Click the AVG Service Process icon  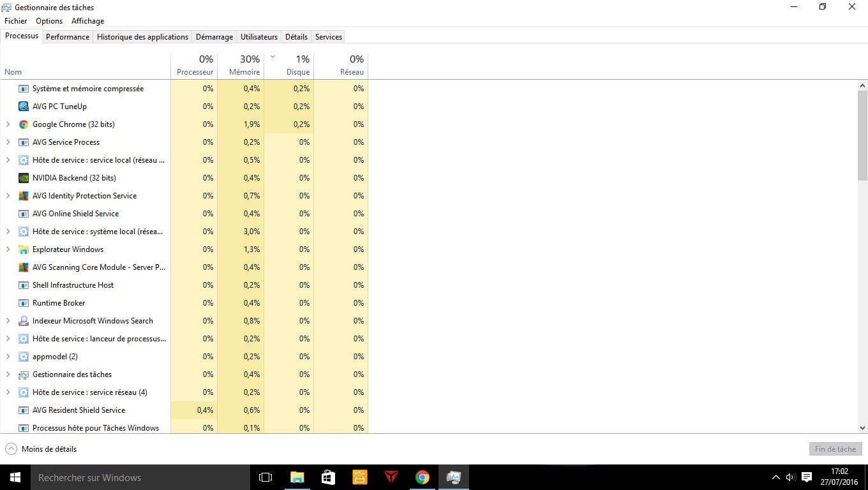[x=24, y=142]
